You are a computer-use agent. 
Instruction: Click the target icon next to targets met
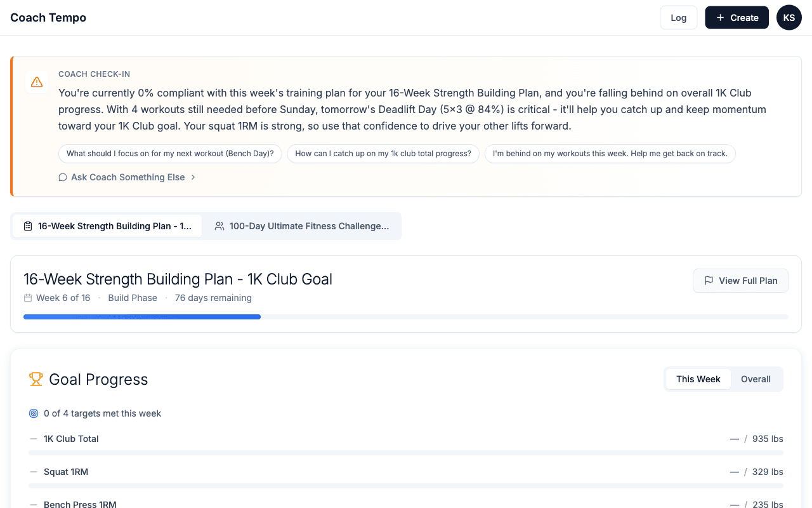point(34,413)
